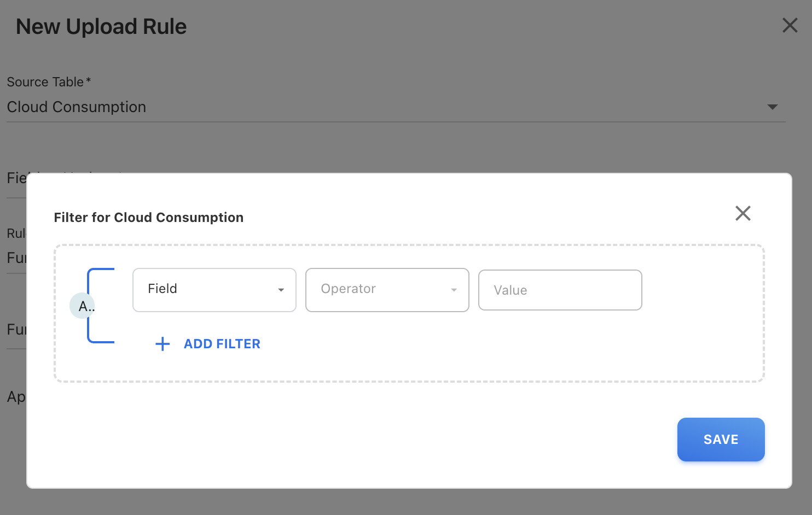Screen dimensions: 812x515
Task: Toggle the 'A..' logic operator circle
Action: [x=83, y=306]
